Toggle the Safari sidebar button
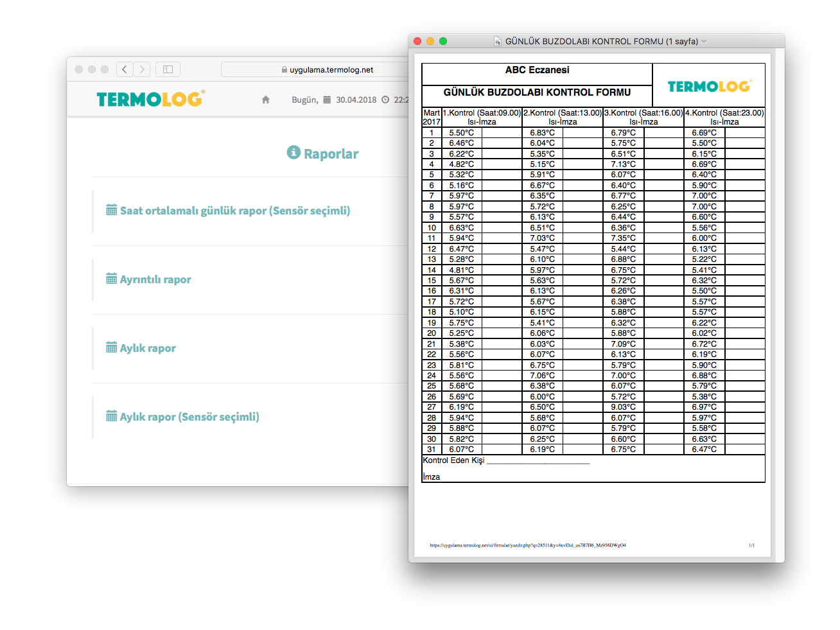Screen dimensions: 840x630 [168, 69]
